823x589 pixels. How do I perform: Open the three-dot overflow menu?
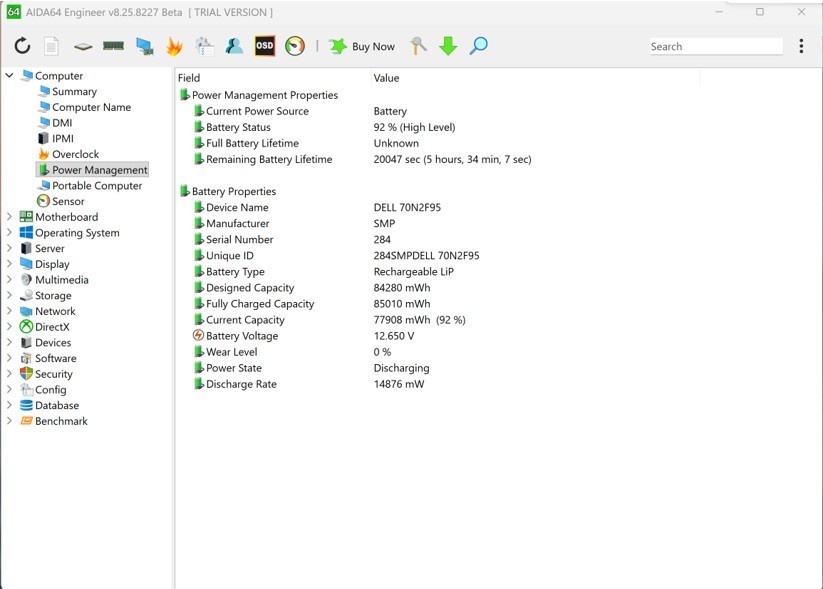click(801, 46)
